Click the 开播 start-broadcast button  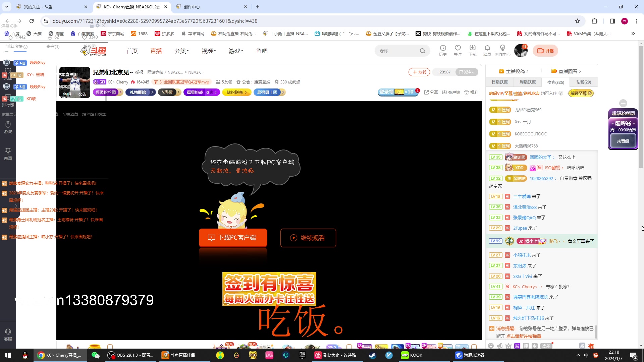click(x=545, y=51)
